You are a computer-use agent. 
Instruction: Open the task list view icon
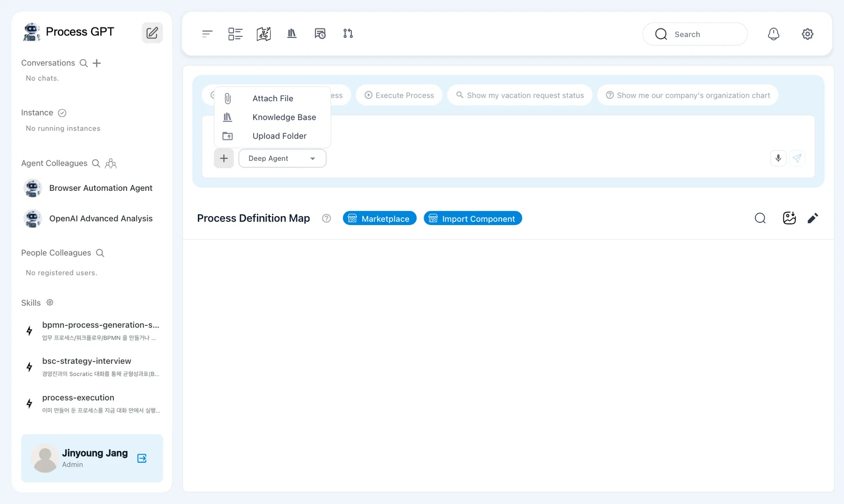point(235,34)
